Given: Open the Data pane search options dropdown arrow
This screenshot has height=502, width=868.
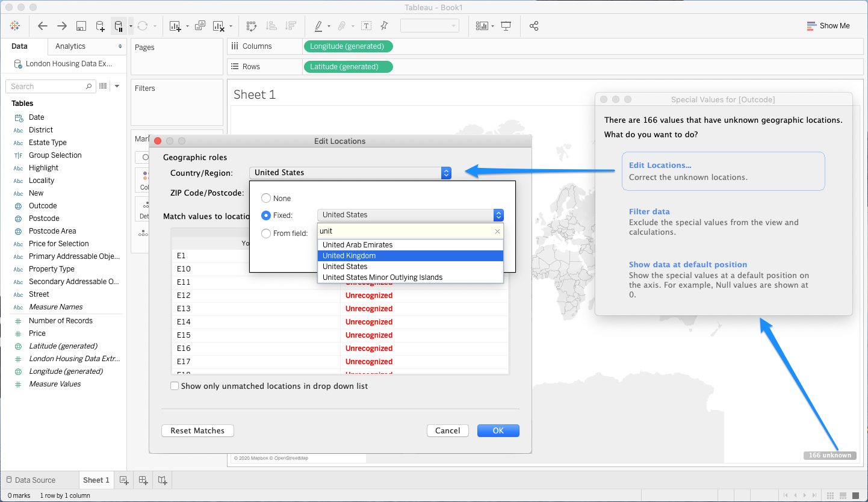Looking at the screenshot, I should pyautogui.click(x=117, y=86).
